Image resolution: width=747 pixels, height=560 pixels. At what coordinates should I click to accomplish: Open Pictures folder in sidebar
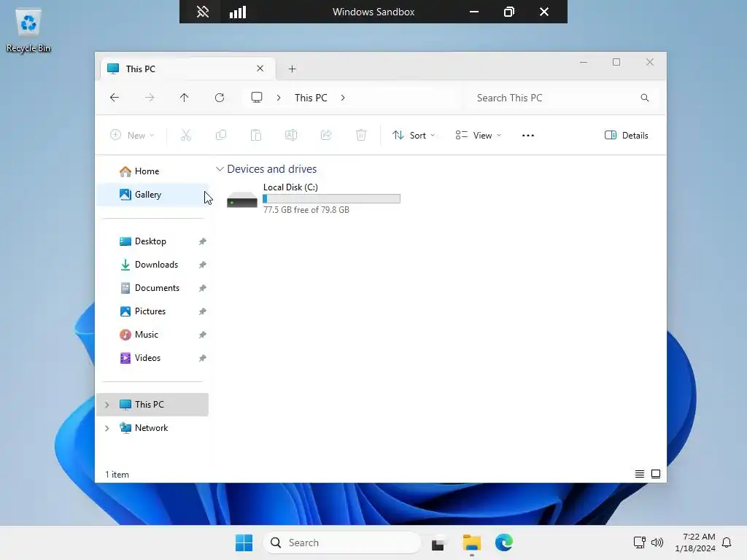(152, 311)
